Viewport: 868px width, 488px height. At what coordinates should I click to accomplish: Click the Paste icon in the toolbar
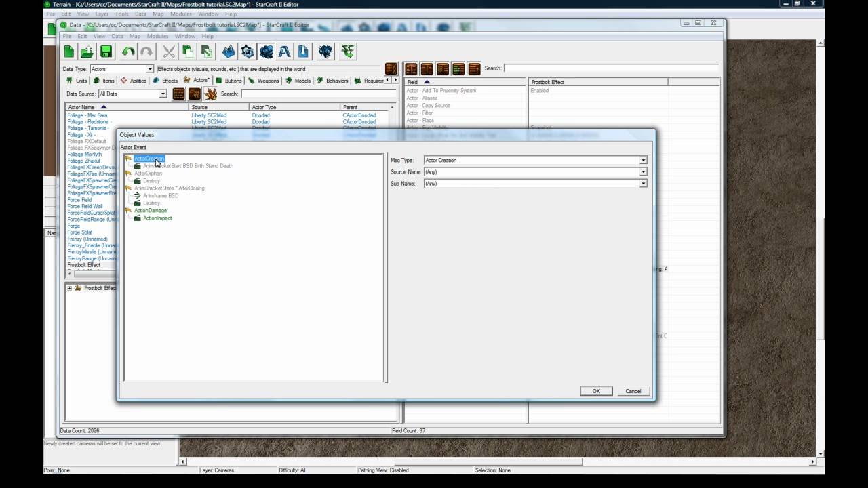(206, 52)
